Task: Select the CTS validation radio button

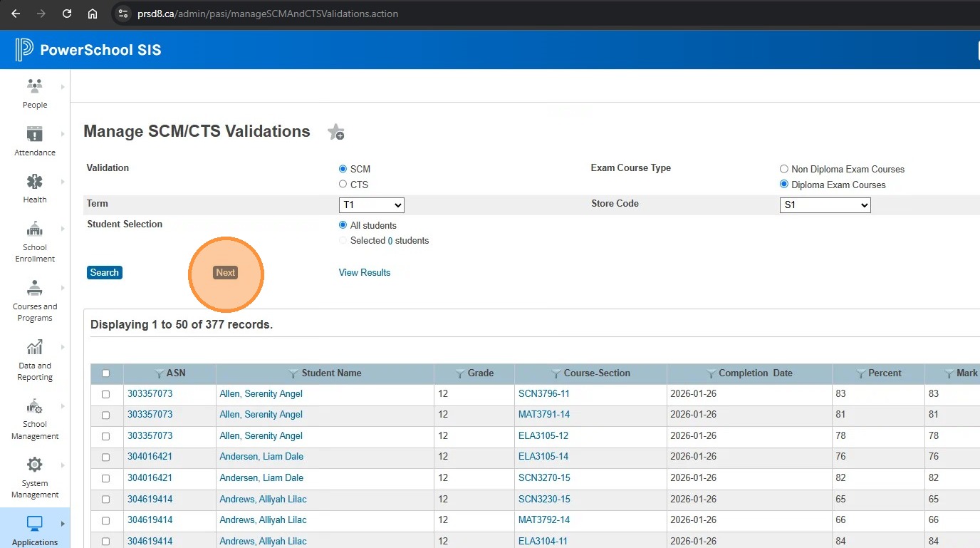Action: click(343, 185)
